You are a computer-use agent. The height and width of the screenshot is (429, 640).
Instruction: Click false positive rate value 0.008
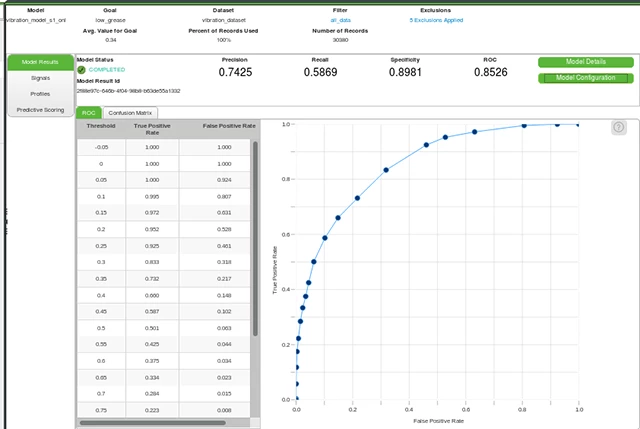pyautogui.click(x=224, y=410)
